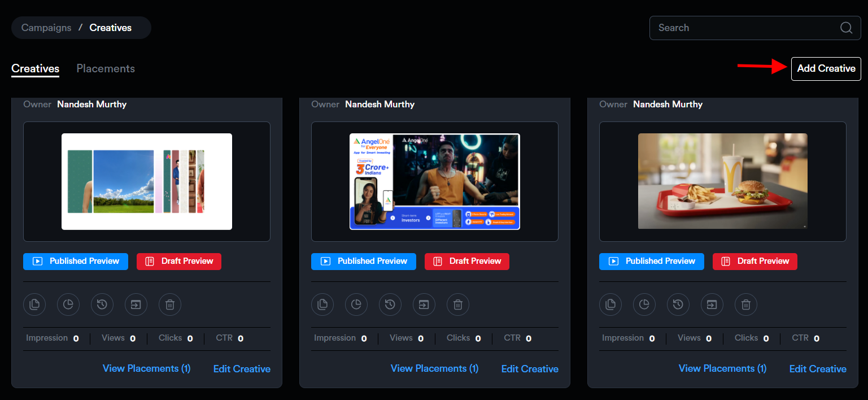Open version history icon on the AngelOne creative
The width and height of the screenshot is (868, 400).
tap(390, 305)
